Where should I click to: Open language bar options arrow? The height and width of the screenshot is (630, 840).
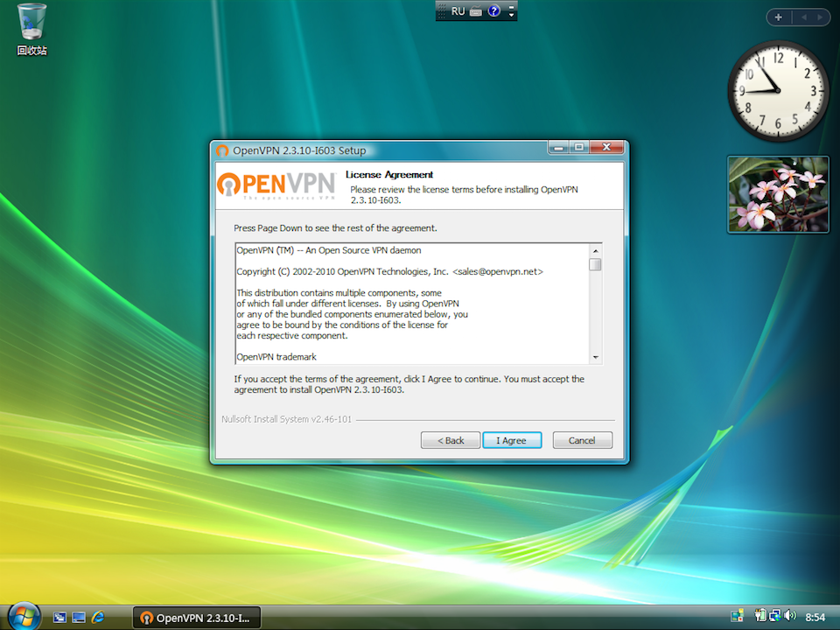pos(512,15)
